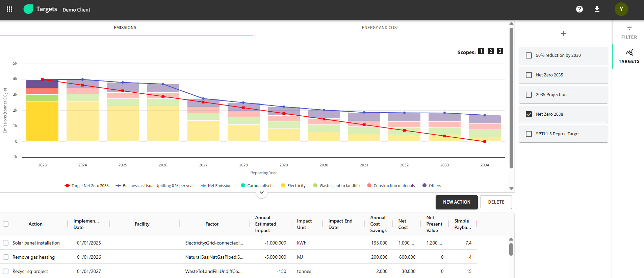Add a new target with plus icon

click(x=563, y=33)
